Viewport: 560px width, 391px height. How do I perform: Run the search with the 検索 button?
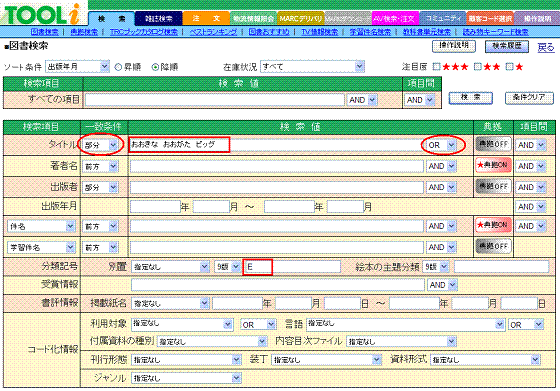(x=470, y=98)
